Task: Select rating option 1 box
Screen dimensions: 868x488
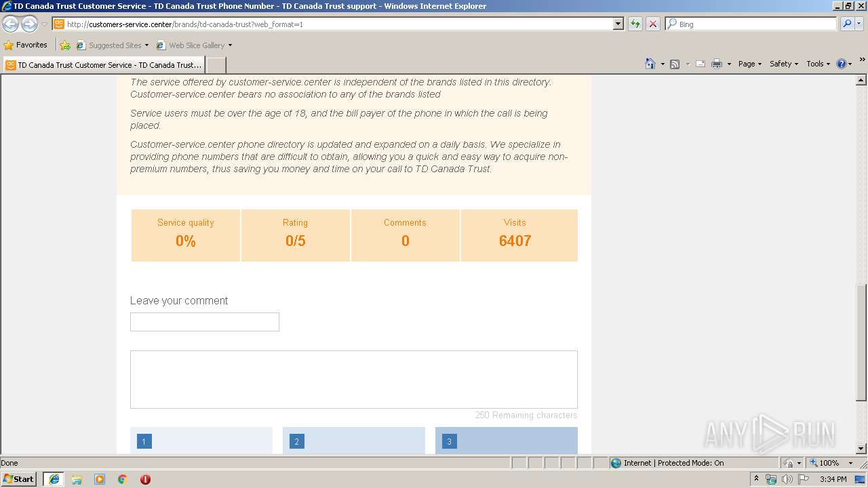Action: (x=201, y=441)
